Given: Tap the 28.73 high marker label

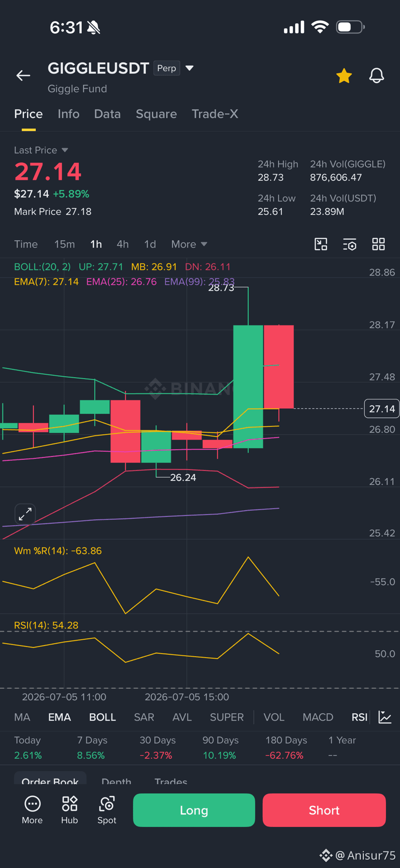Looking at the screenshot, I should pyautogui.click(x=221, y=288).
